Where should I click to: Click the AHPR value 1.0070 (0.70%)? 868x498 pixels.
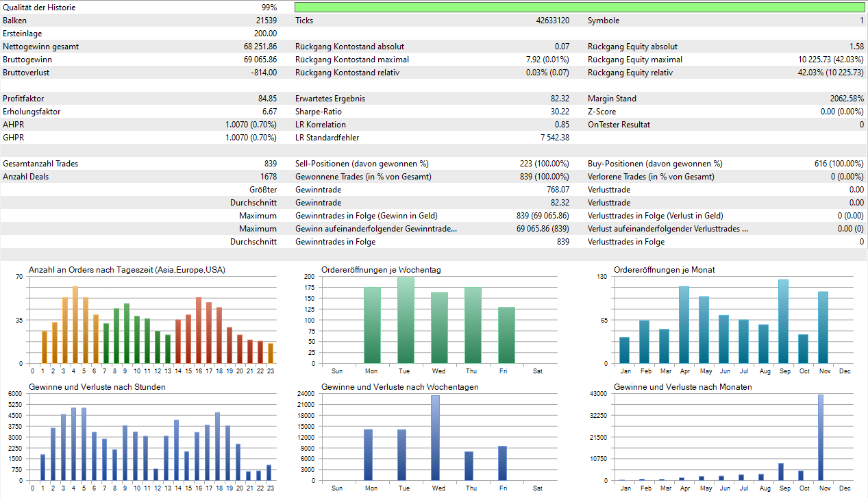pyautogui.click(x=251, y=125)
